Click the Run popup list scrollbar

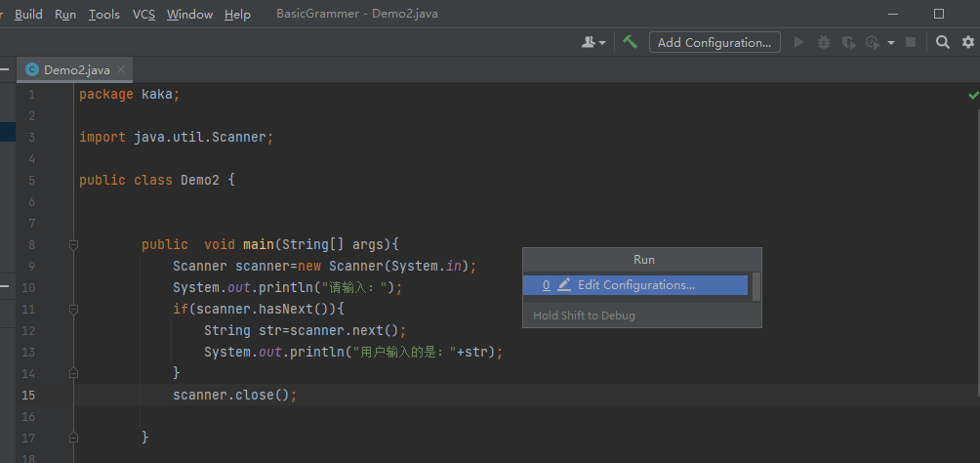tap(756, 285)
